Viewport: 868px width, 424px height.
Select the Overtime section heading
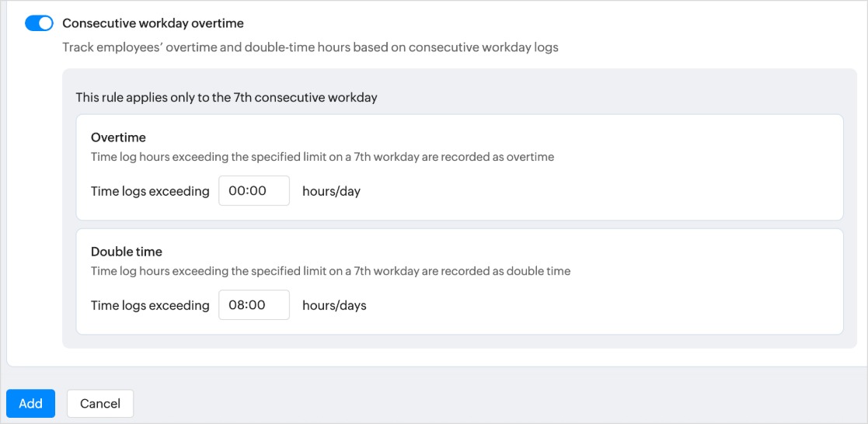[x=118, y=137]
